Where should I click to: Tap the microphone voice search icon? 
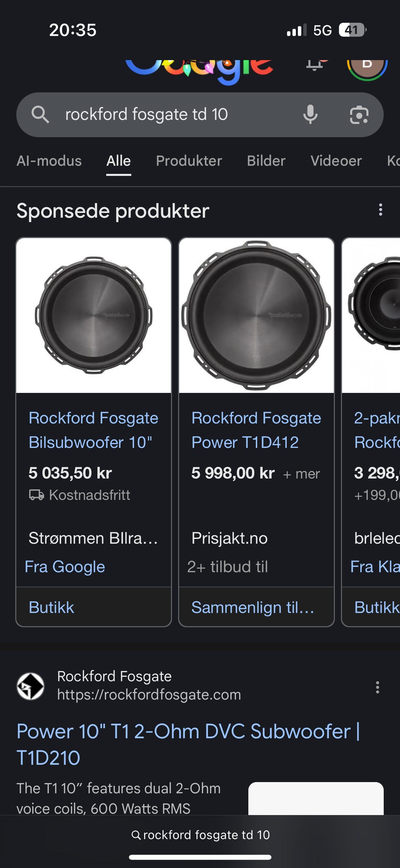[310, 115]
